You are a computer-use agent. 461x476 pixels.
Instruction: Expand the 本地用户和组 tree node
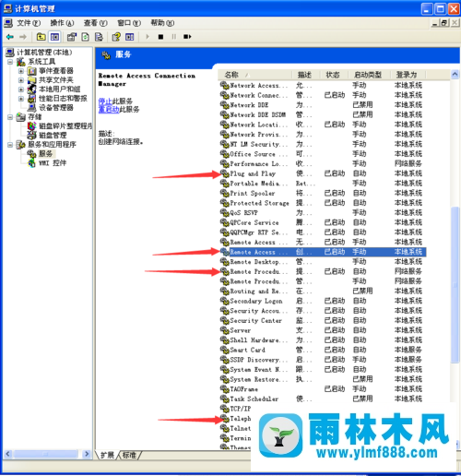click(21, 89)
